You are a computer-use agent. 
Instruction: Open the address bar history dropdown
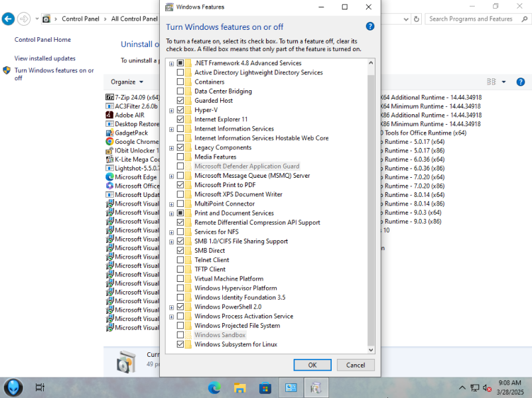[x=406, y=19]
